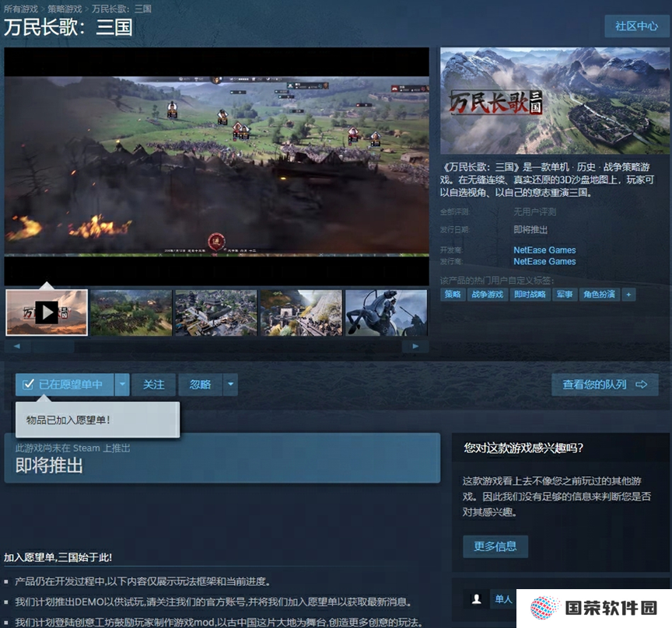Click the 忽略 ignore button
The image size is (672, 628).
tap(200, 384)
